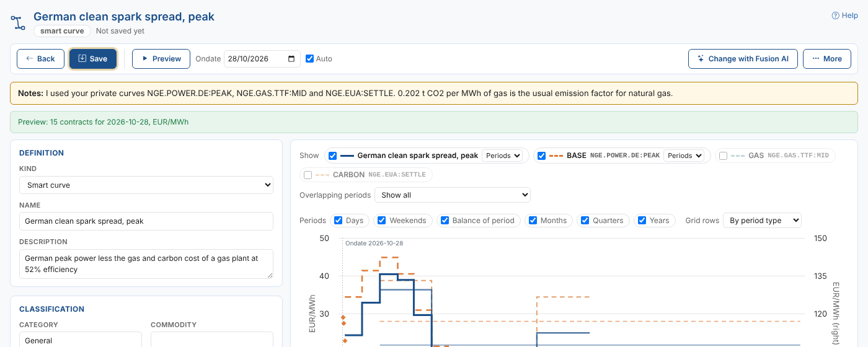Toggle the Weekends period checkbox
The height and width of the screenshot is (347, 868).
coord(382,221)
